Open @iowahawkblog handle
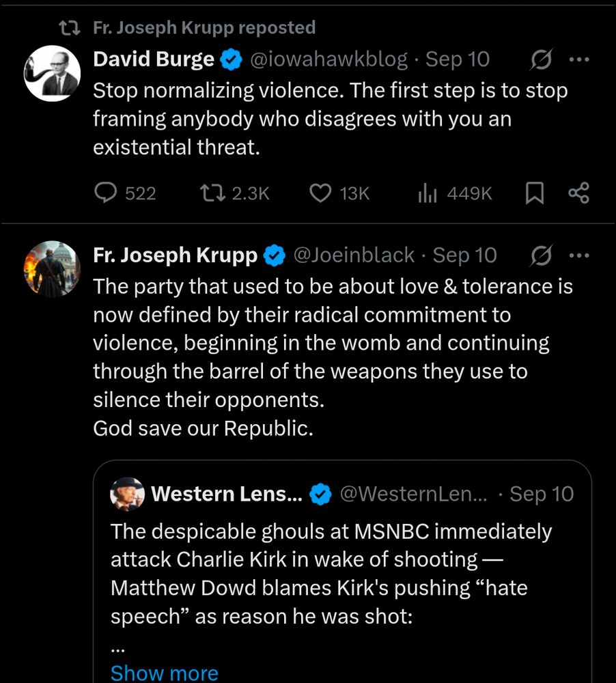This screenshot has width=616, height=683. [329, 59]
